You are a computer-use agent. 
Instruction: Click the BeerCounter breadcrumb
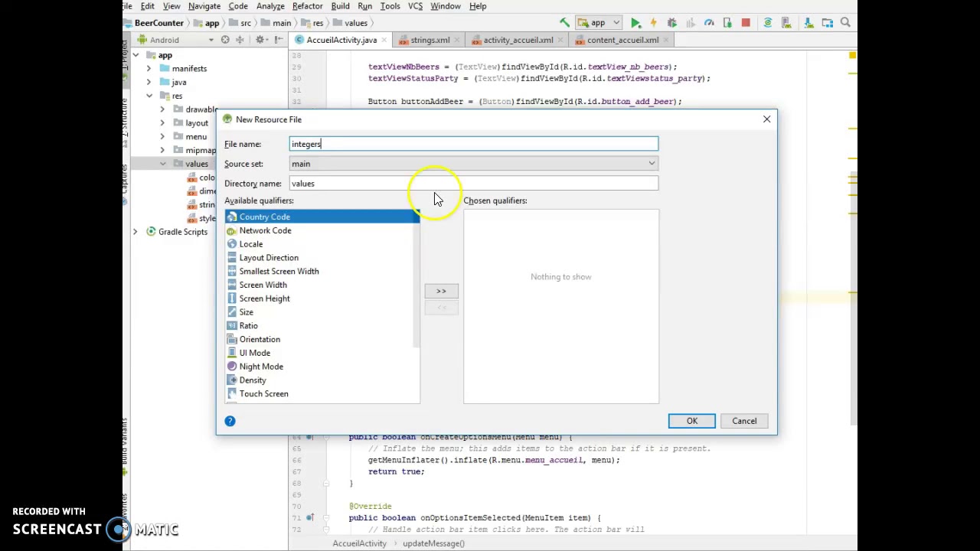coord(159,23)
